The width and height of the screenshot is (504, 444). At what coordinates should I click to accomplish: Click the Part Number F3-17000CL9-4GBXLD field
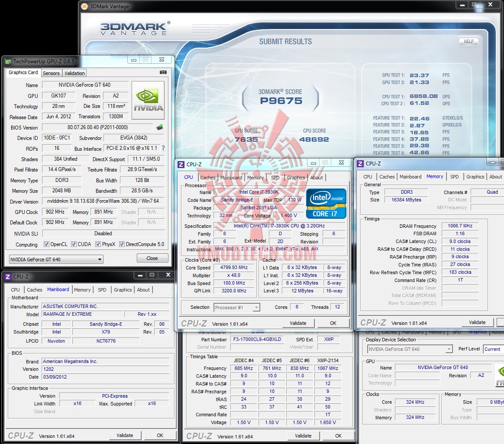click(257, 339)
